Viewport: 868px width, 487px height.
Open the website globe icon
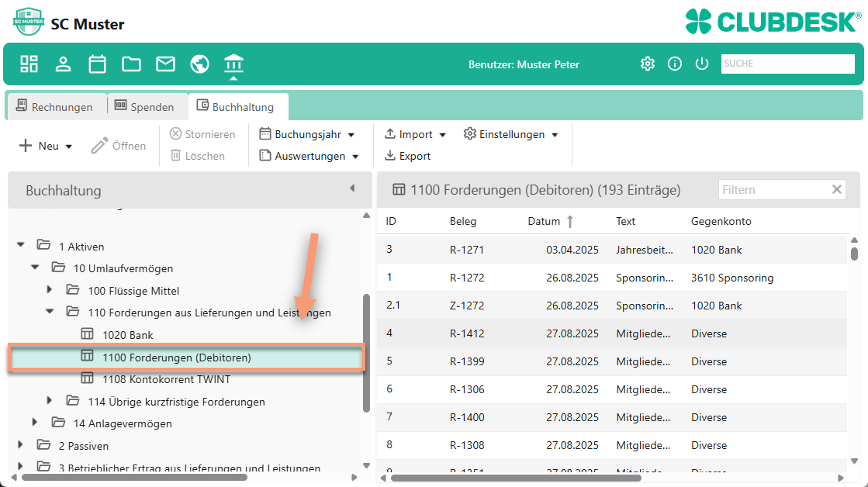200,64
